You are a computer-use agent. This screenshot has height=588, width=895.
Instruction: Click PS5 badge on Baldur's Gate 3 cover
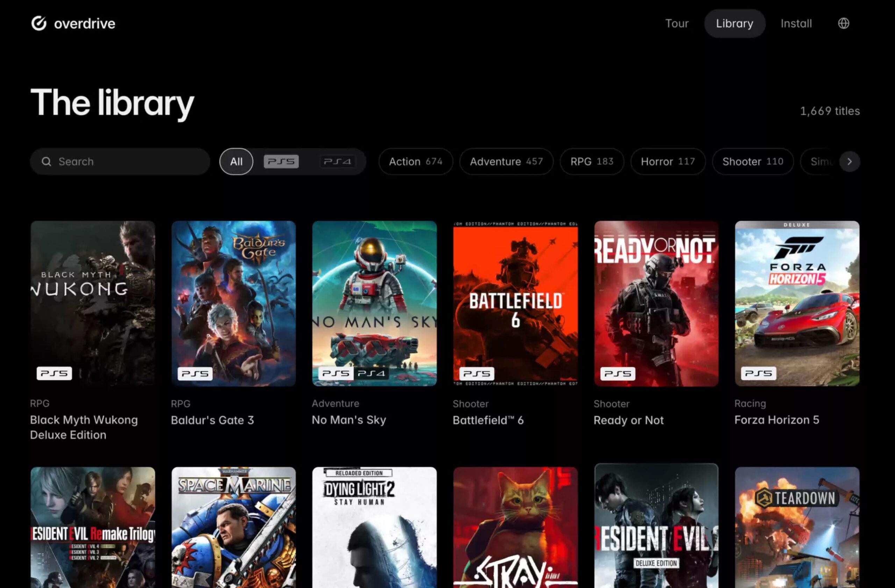tap(195, 373)
